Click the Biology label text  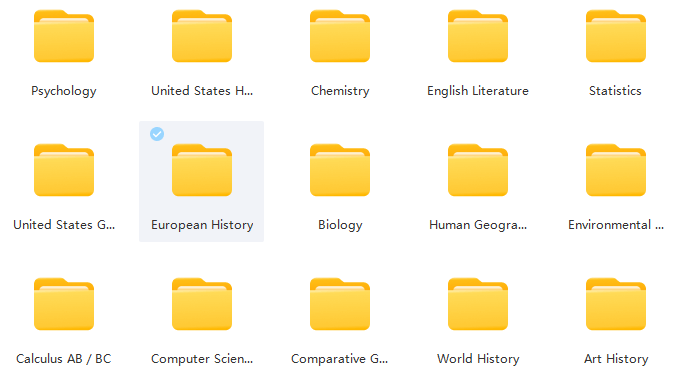click(x=340, y=225)
